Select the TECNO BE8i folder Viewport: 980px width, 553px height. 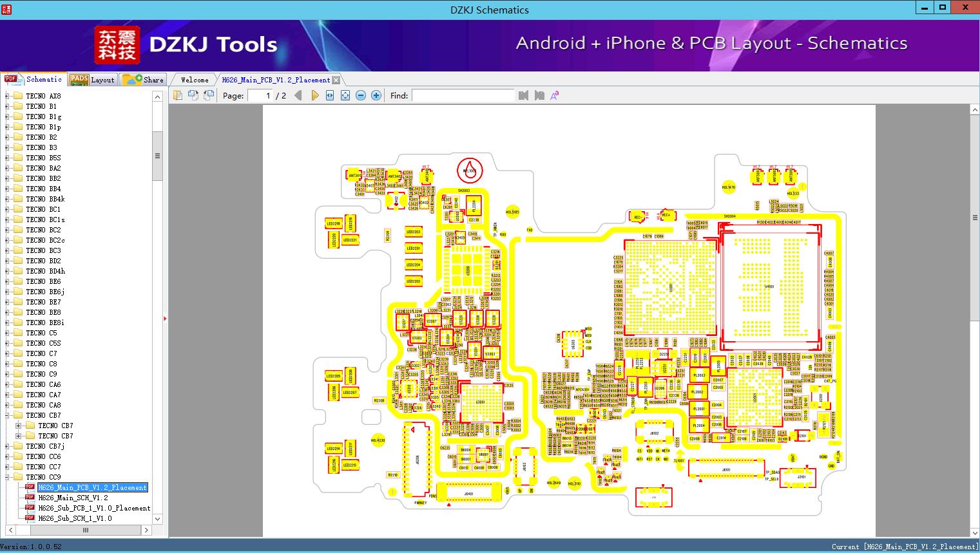point(45,323)
